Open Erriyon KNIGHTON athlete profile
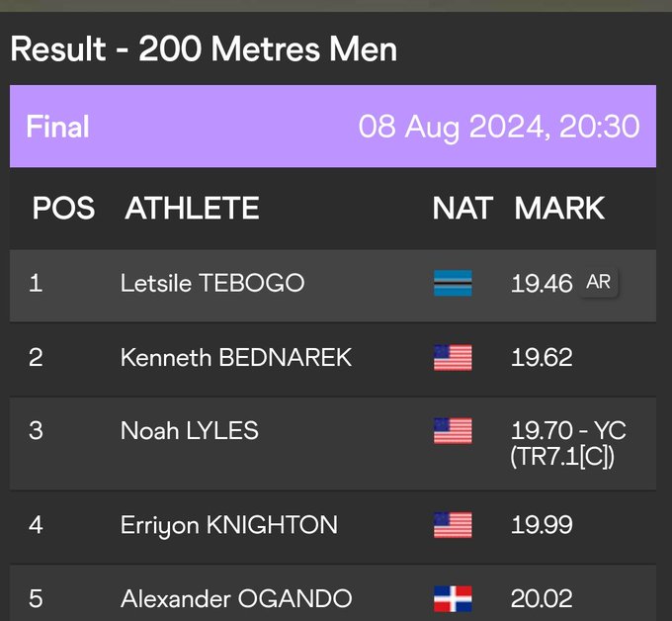 [229, 525]
